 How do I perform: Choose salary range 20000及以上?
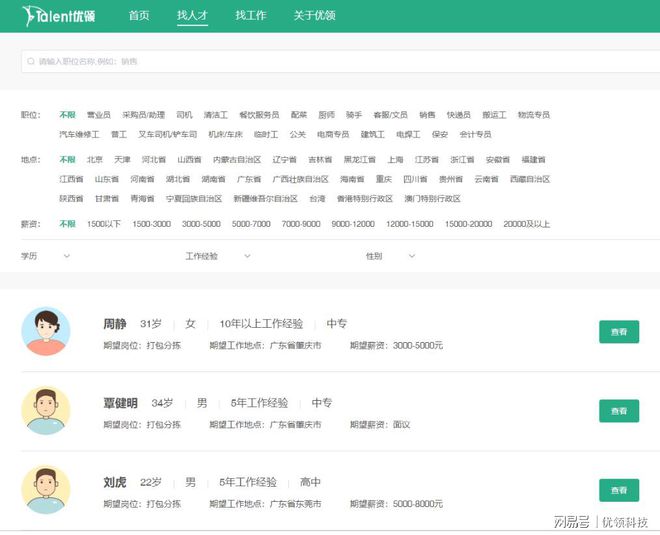click(527, 224)
